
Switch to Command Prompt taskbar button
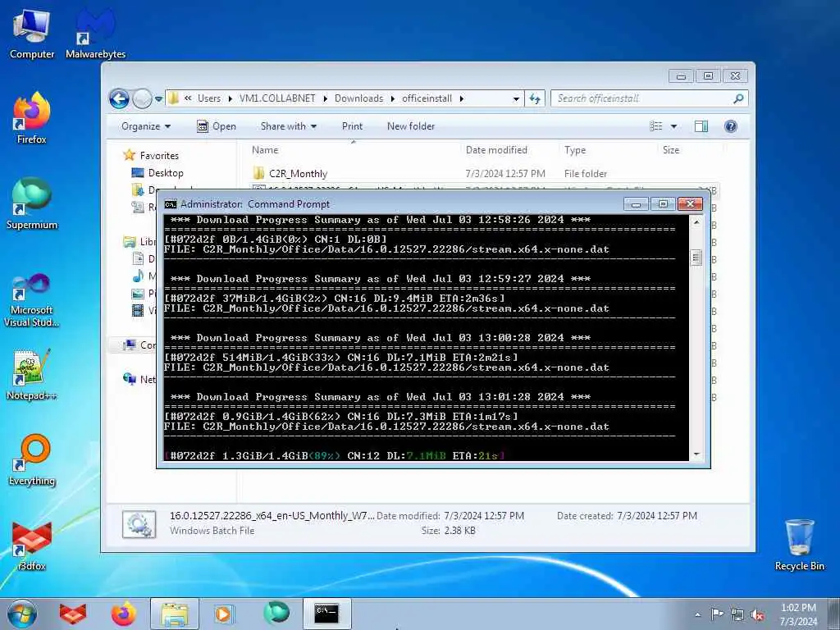(326, 614)
